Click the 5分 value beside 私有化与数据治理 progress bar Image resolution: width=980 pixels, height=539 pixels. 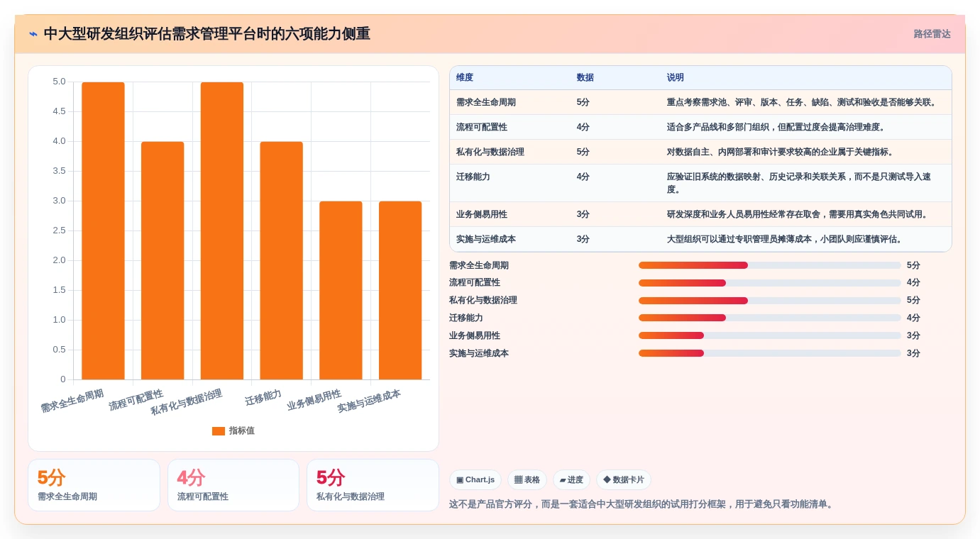coord(913,301)
